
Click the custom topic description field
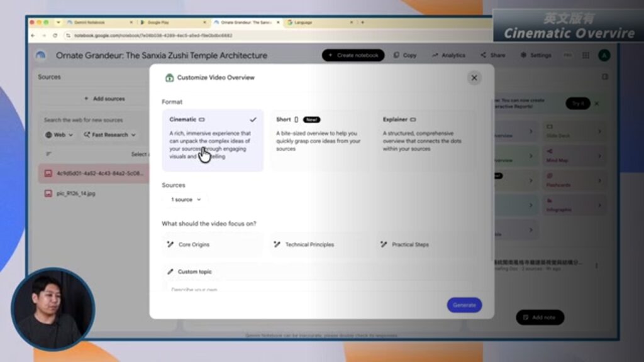[319, 288]
